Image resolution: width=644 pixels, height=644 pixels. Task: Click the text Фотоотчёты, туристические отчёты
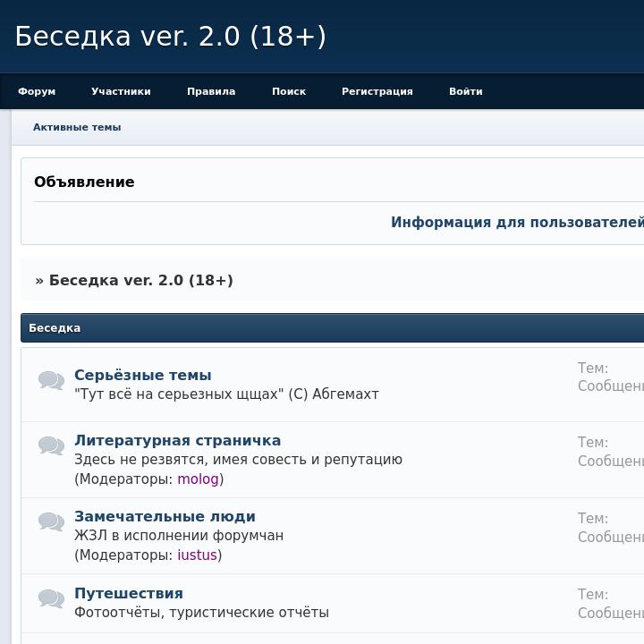point(201,613)
